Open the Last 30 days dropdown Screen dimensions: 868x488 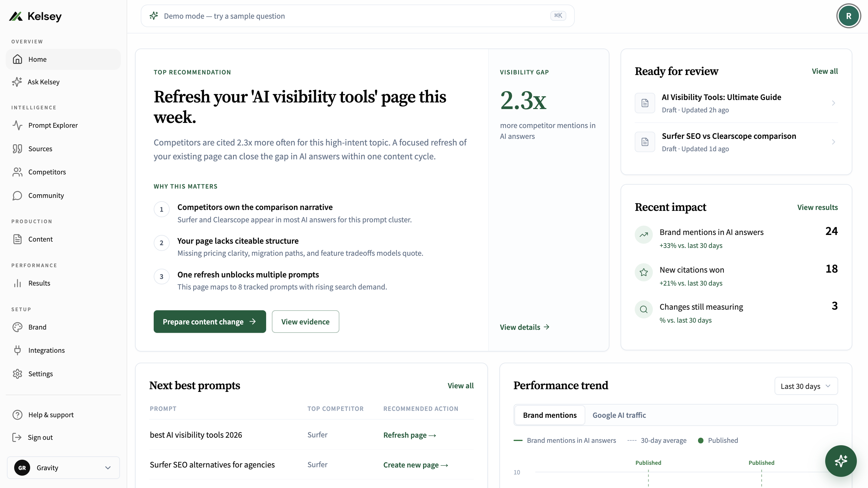(806, 386)
